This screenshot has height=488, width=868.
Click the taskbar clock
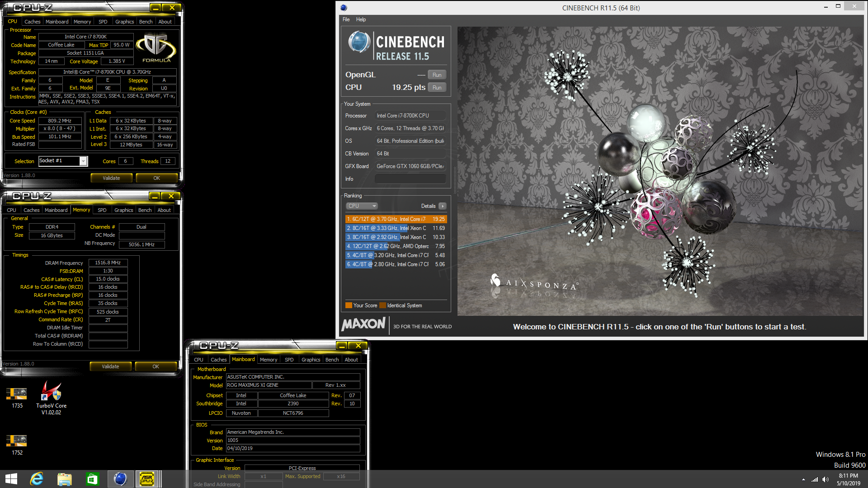[848, 479]
